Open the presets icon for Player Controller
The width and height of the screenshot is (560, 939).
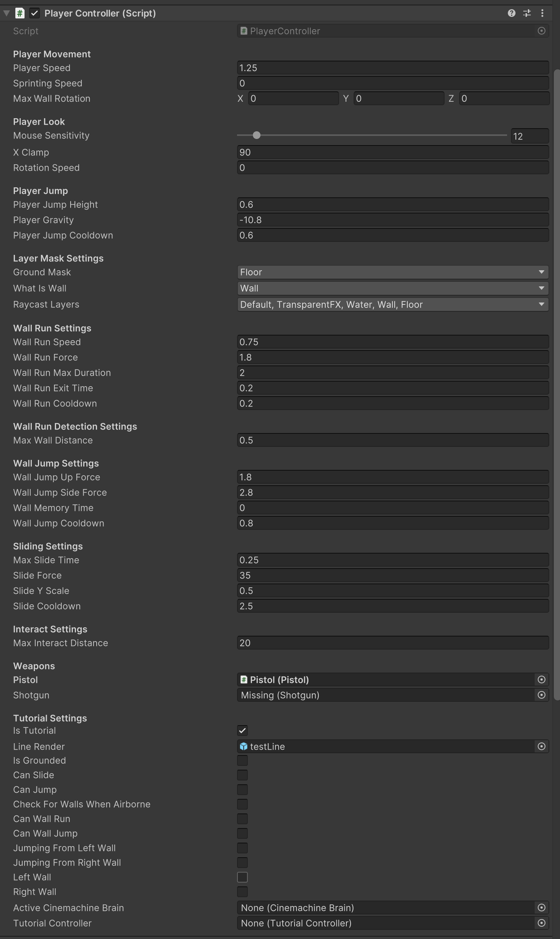point(527,13)
